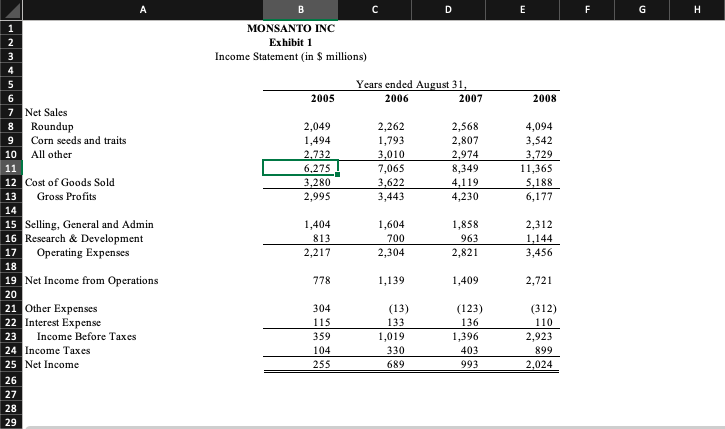Click the All other row label

(51, 154)
